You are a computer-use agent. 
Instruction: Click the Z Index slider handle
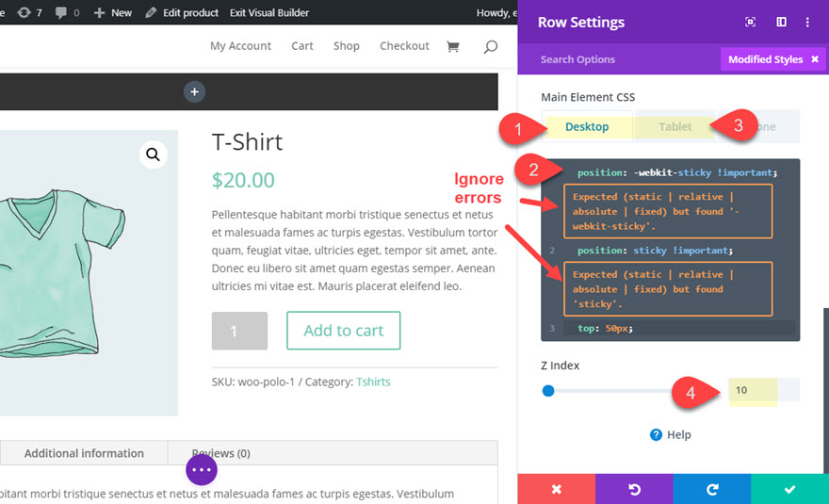click(x=548, y=390)
